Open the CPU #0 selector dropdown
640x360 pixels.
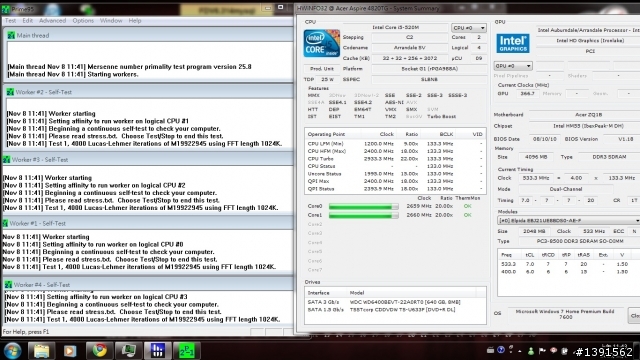[469, 28]
